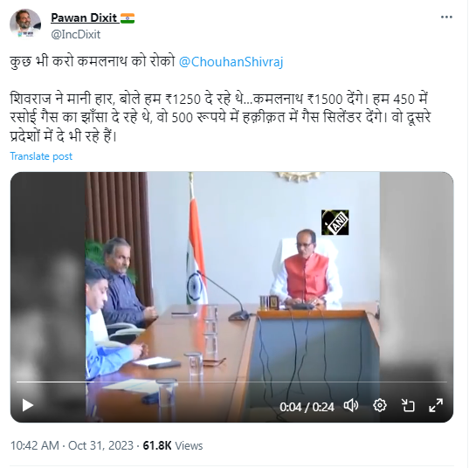Click the 61.8K Views count
476x468 pixels.
(x=173, y=445)
